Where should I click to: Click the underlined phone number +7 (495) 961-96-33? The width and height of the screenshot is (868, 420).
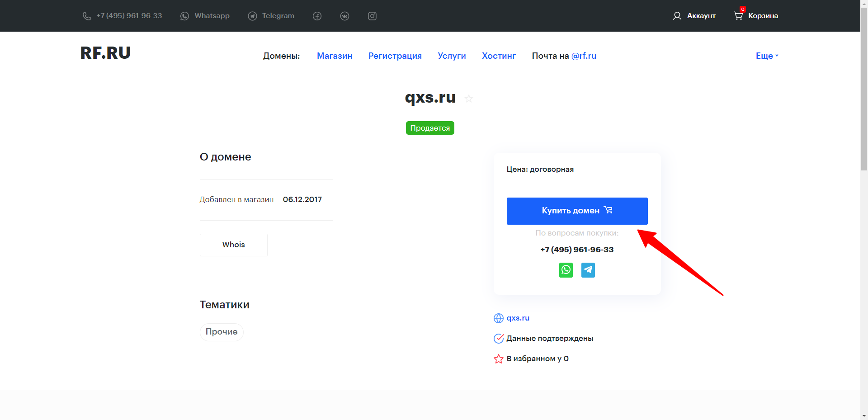tap(577, 250)
